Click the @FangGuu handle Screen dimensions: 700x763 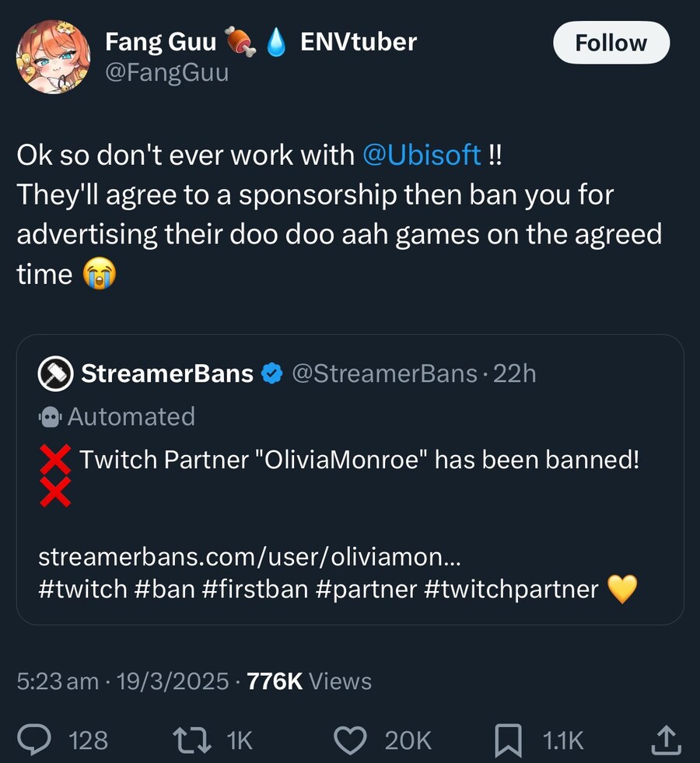click(167, 75)
